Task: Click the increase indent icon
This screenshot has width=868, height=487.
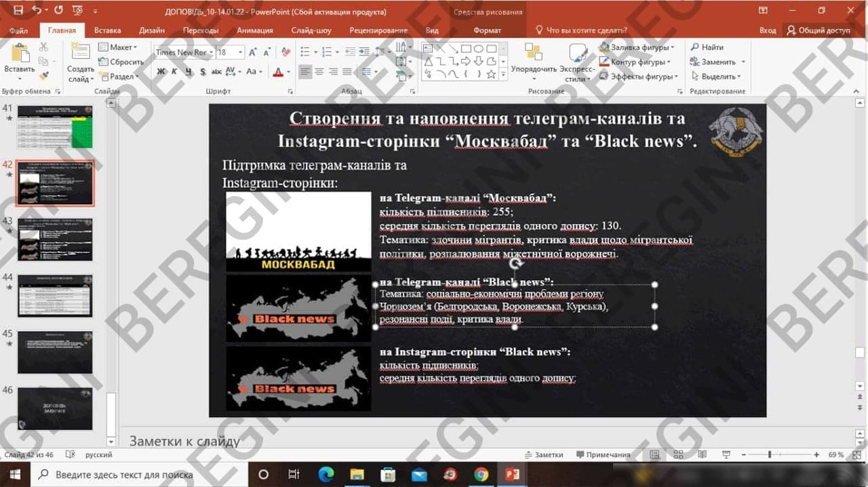Action: 364,52
